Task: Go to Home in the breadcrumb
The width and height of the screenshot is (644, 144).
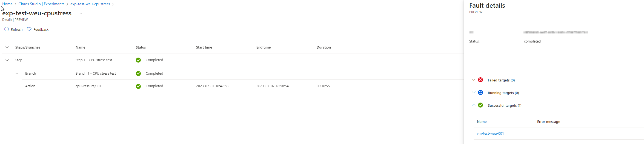Action: click(x=7, y=4)
